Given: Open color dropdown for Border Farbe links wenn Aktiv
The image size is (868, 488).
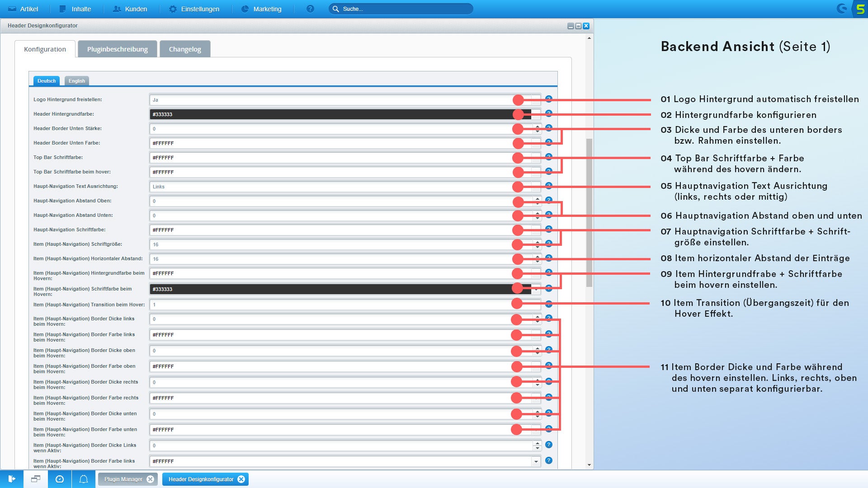Looking at the screenshot, I should (536, 461).
